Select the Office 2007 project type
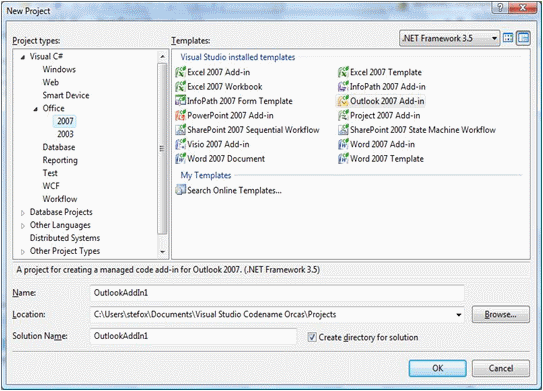 [x=65, y=121]
